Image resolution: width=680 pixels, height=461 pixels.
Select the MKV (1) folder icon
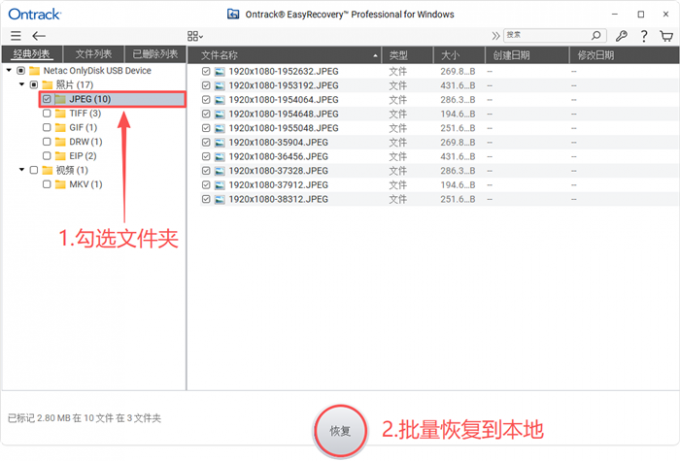[x=60, y=184]
